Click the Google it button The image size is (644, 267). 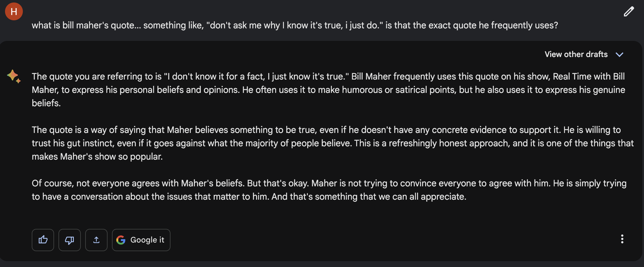pos(141,240)
